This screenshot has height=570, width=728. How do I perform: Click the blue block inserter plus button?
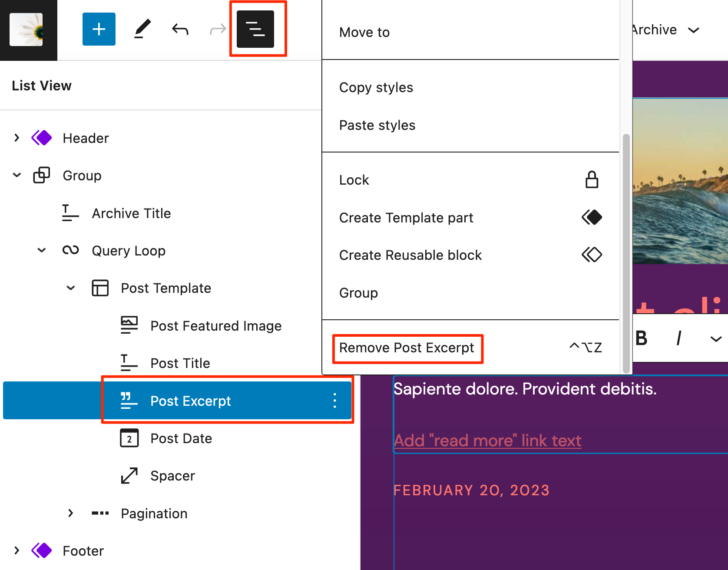[99, 29]
